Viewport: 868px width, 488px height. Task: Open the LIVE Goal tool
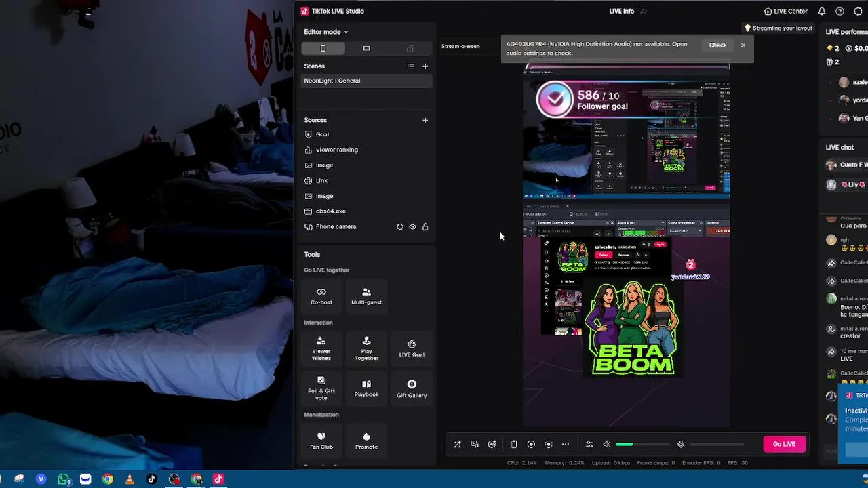click(x=412, y=348)
